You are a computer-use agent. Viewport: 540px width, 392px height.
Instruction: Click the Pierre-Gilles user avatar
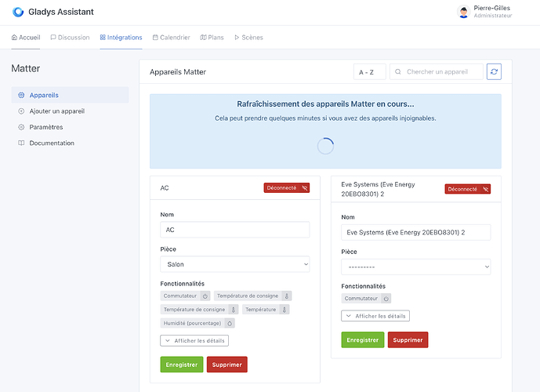(x=463, y=12)
